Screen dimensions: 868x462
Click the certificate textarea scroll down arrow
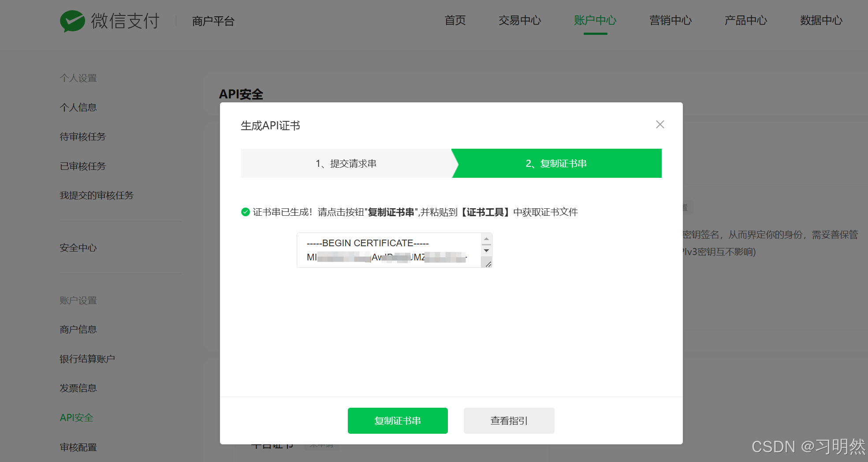486,250
